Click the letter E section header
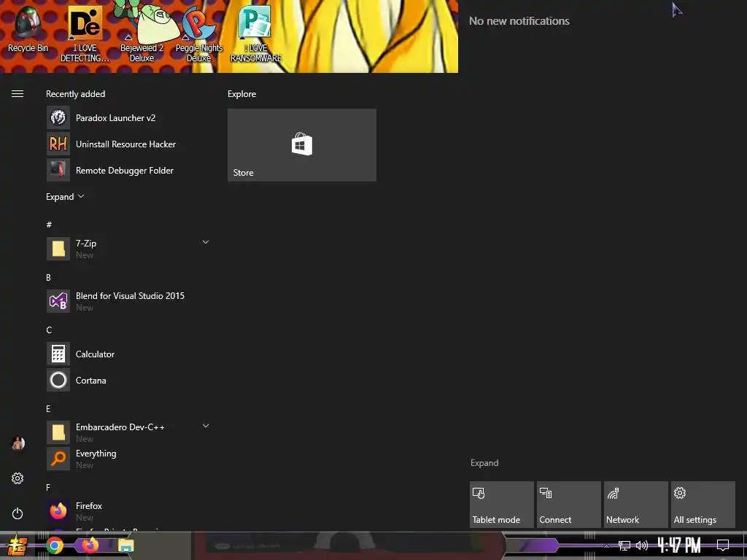The width and height of the screenshot is (747, 560). tap(48, 408)
